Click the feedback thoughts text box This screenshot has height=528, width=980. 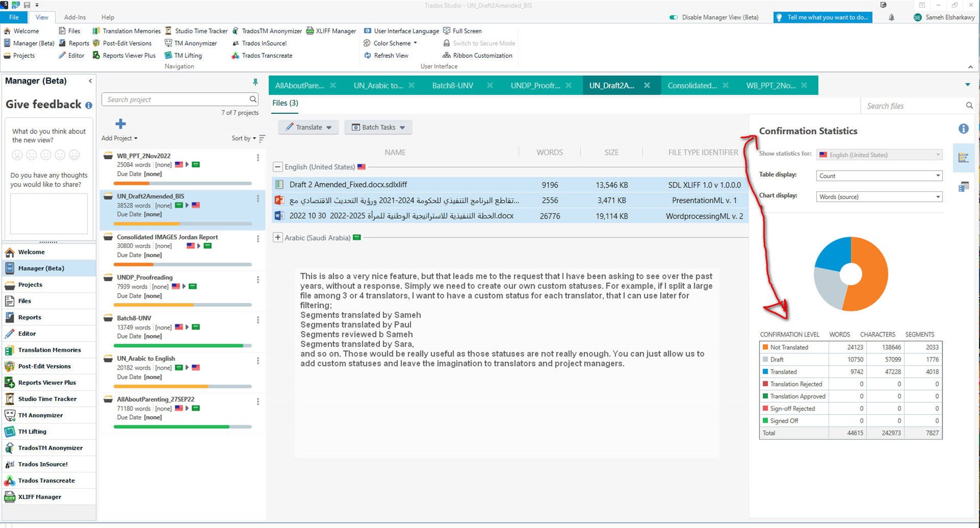click(49, 214)
